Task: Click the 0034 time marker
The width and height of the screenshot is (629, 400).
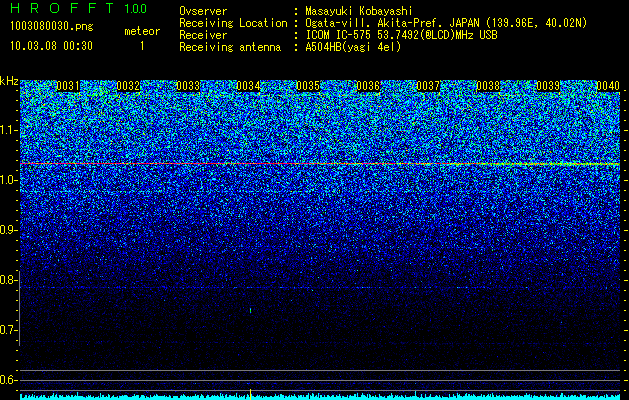Action: pos(248,86)
